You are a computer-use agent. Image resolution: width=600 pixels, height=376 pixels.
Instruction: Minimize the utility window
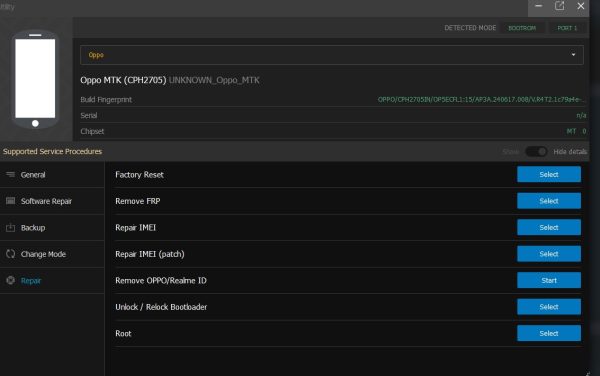538,6
